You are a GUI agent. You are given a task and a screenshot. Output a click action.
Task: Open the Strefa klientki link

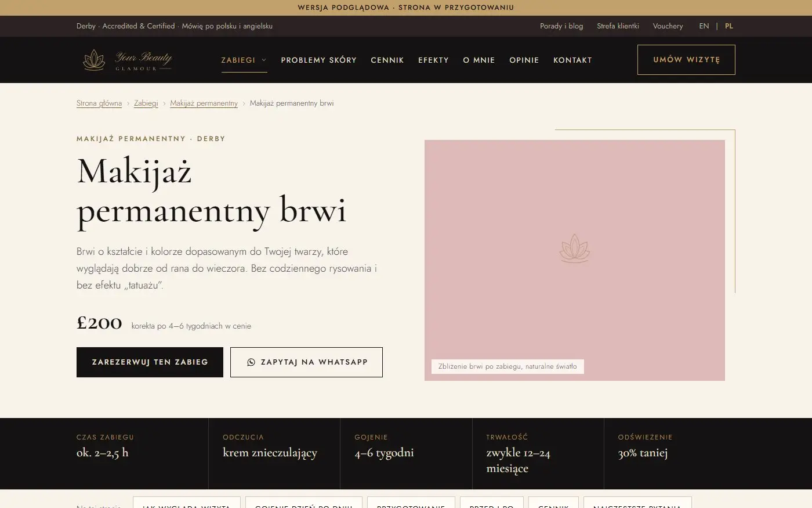[x=618, y=26]
